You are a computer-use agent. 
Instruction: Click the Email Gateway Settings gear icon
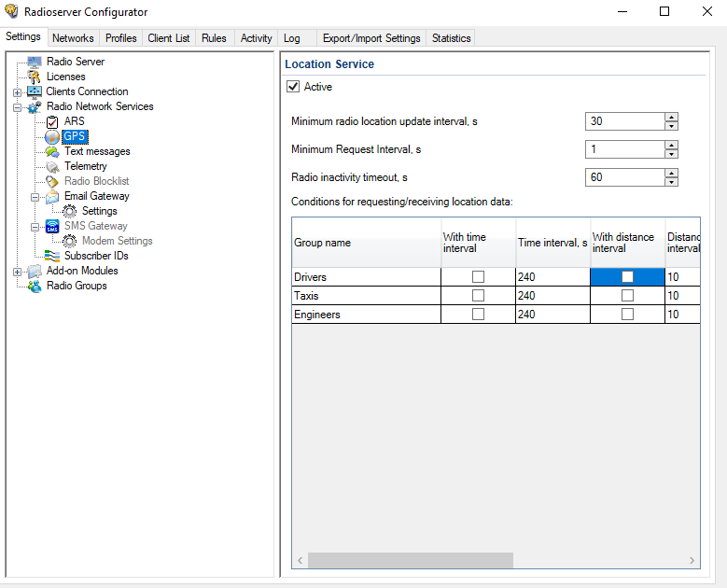coord(70,212)
